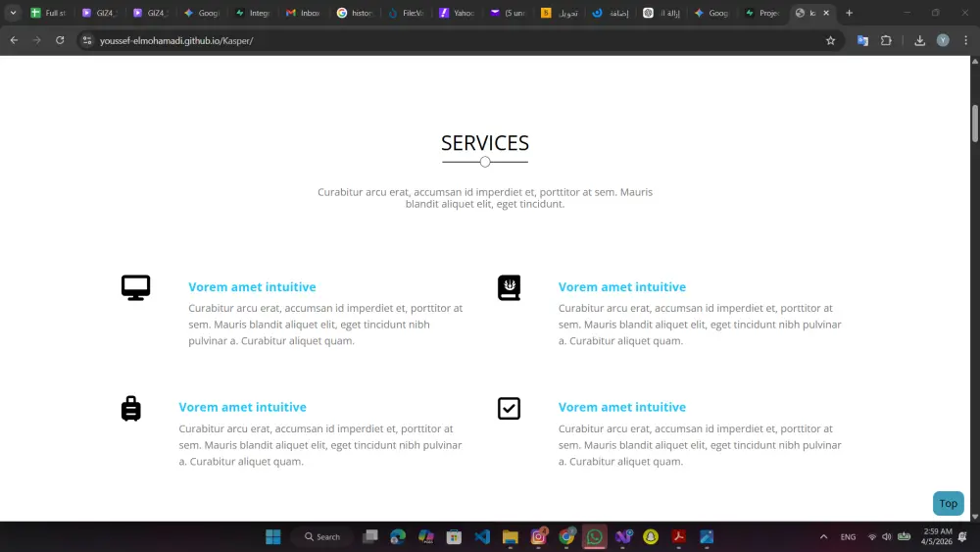This screenshot has width=980, height=552.
Task: Open Adobe Acrobat from the taskbar
Action: (679, 537)
